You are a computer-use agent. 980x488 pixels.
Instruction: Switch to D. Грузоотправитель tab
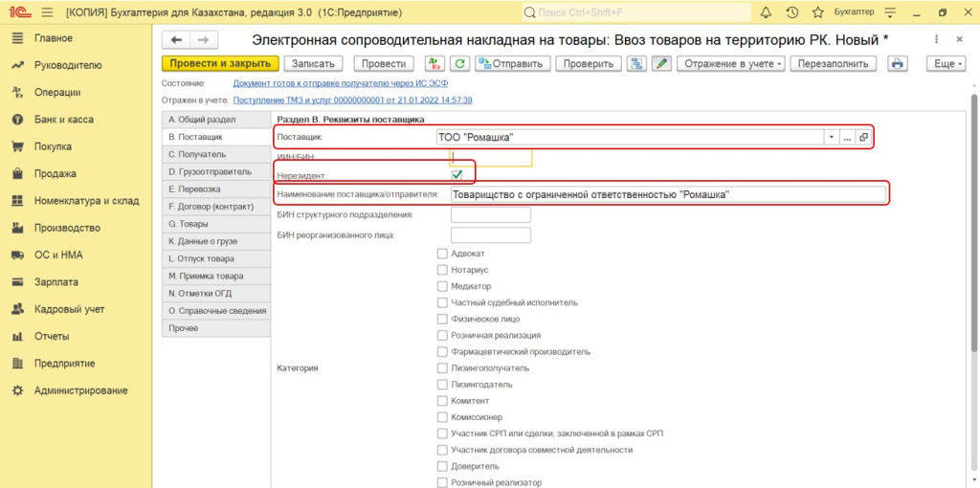click(x=216, y=171)
